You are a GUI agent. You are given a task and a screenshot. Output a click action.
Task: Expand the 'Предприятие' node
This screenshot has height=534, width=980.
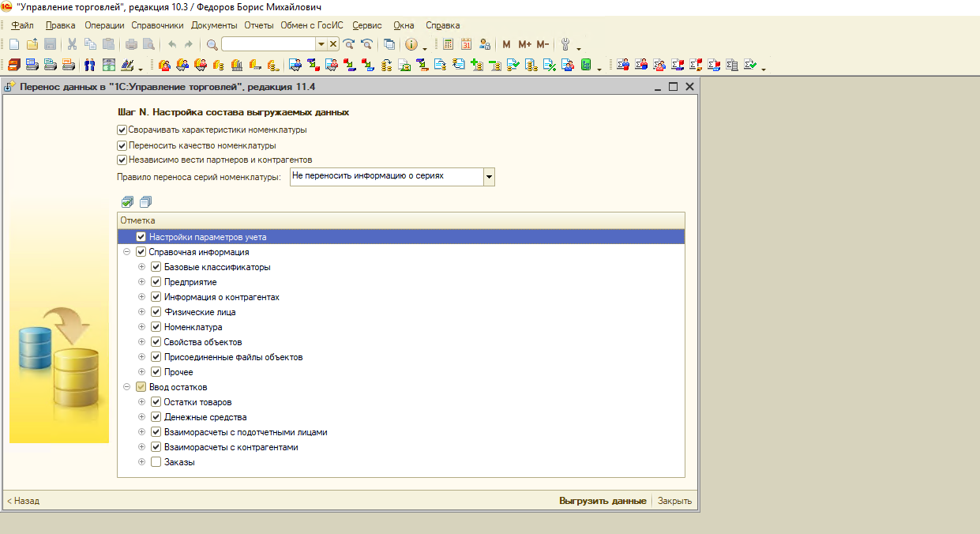point(142,282)
